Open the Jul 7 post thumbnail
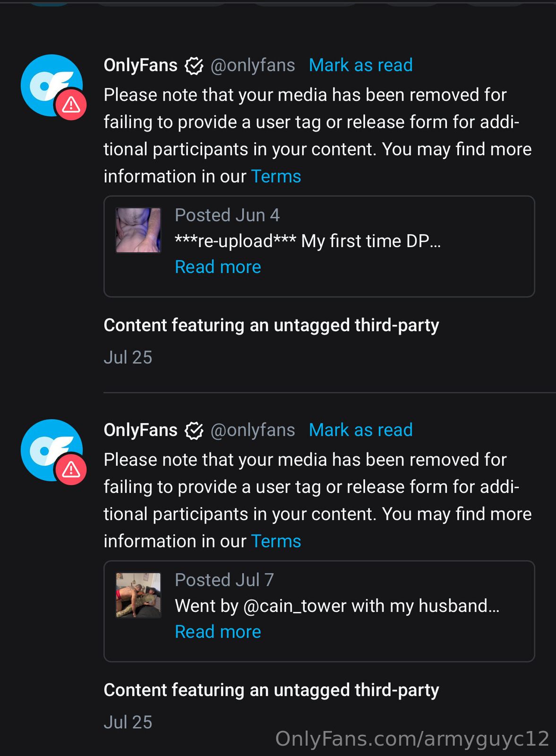 [138, 595]
